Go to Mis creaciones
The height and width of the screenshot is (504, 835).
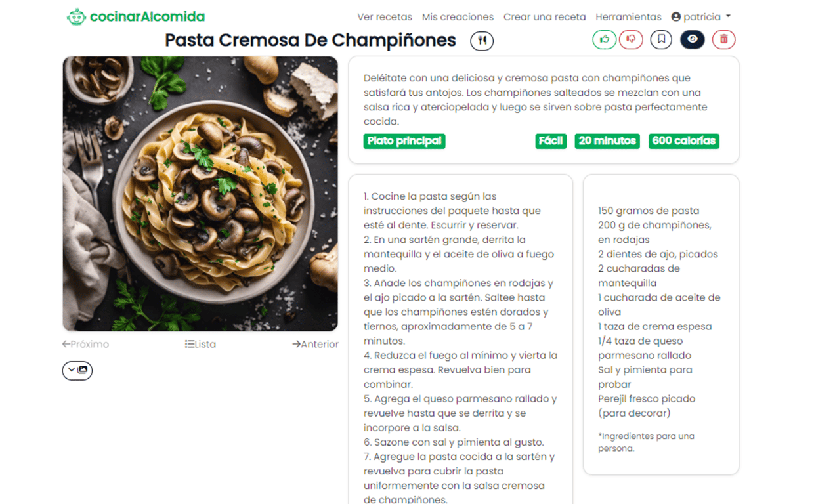coord(458,17)
